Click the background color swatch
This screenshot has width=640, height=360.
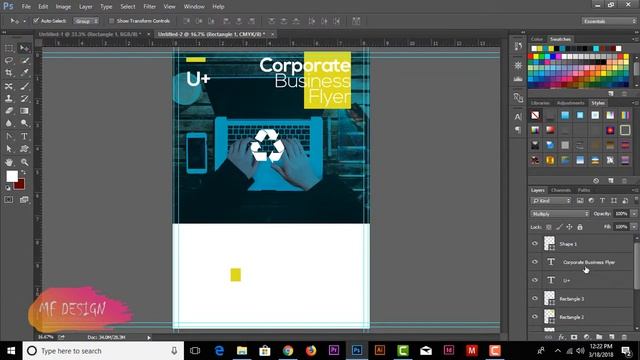click(20, 185)
